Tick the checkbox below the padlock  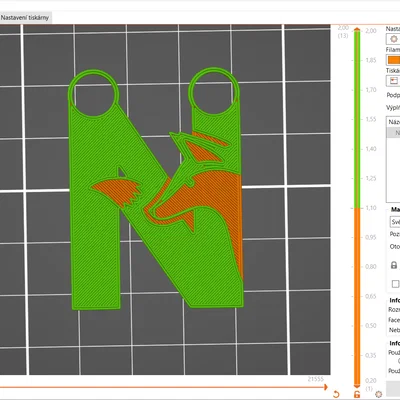(395, 284)
